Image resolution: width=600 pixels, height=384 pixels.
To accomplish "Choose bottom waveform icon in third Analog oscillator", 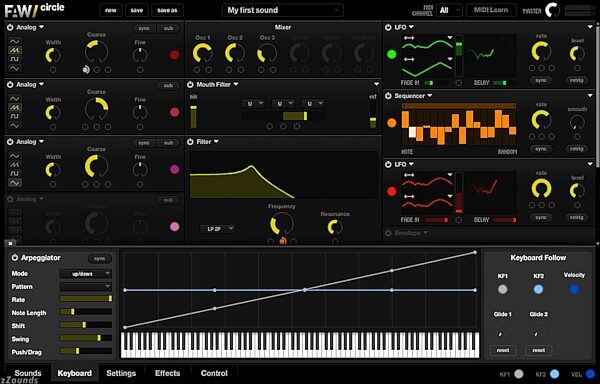I will click(x=15, y=183).
